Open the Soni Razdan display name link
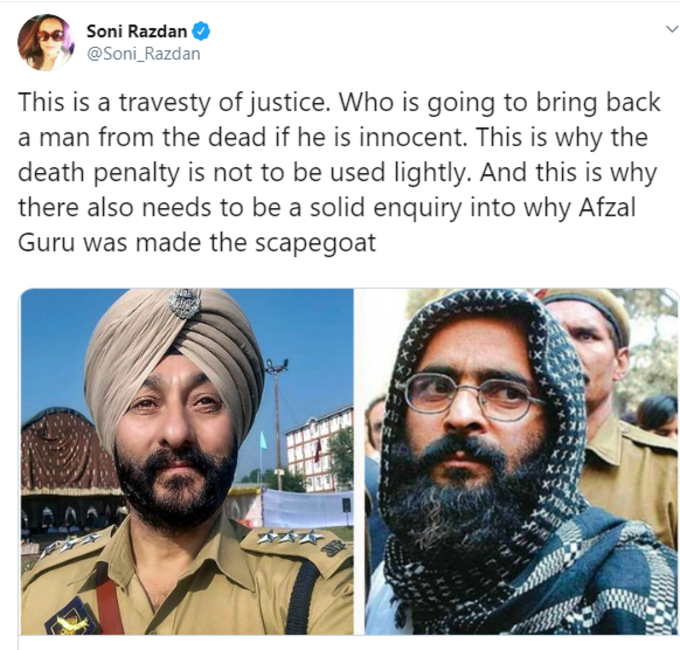 [x=137, y=31]
